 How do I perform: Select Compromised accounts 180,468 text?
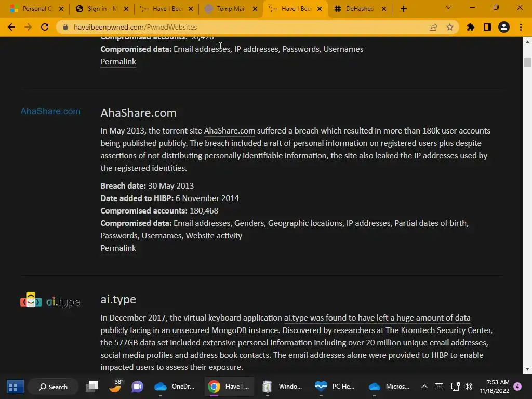pyautogui.click(x=159, y=211)
